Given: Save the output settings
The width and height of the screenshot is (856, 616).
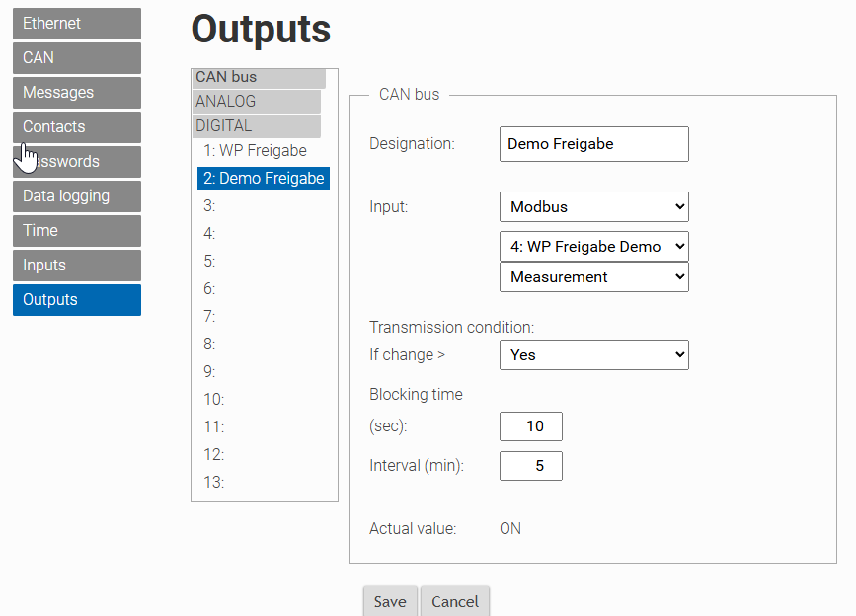Looking at the screenshot, I should pyautogui.click(x=390, y=601).
